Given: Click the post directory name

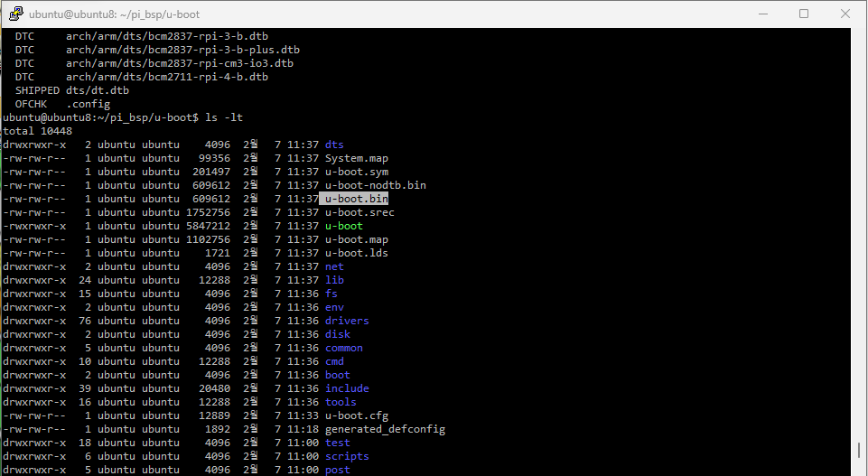Looking at the screenshot, I should pos(338,470).
